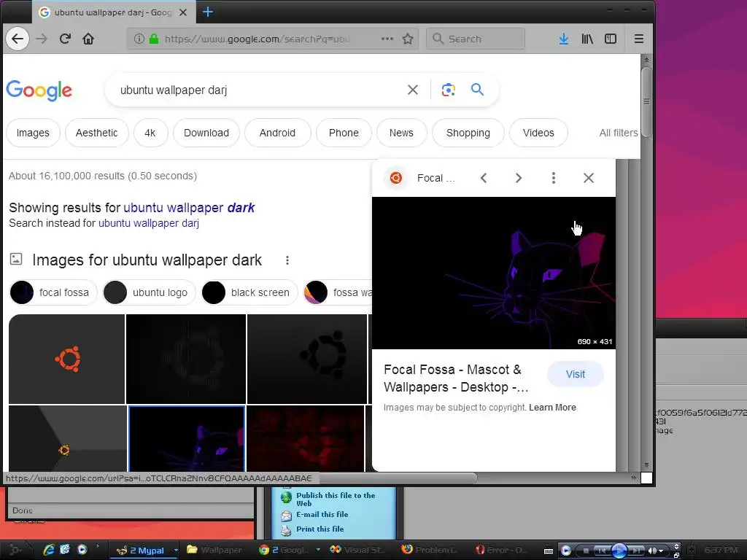Switch to the Shopping tab
The height and width of the screenshot is (560, 747).
click(x=468, y=133)
